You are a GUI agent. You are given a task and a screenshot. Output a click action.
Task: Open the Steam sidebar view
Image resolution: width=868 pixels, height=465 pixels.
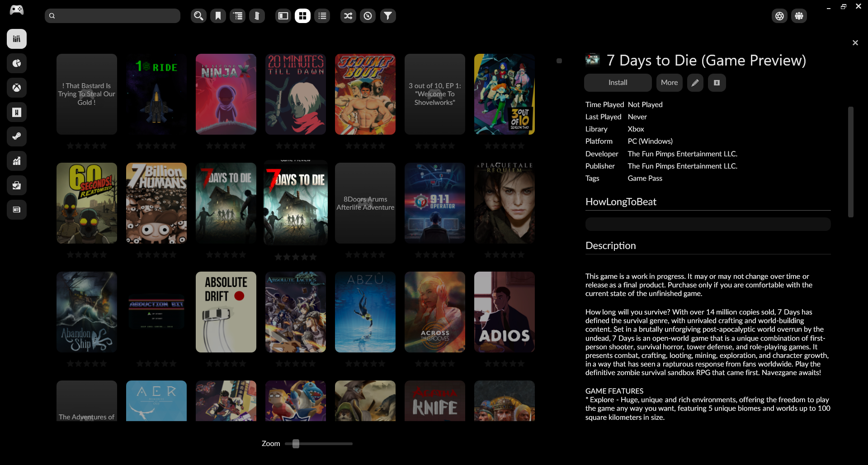(x=17, y=136)
